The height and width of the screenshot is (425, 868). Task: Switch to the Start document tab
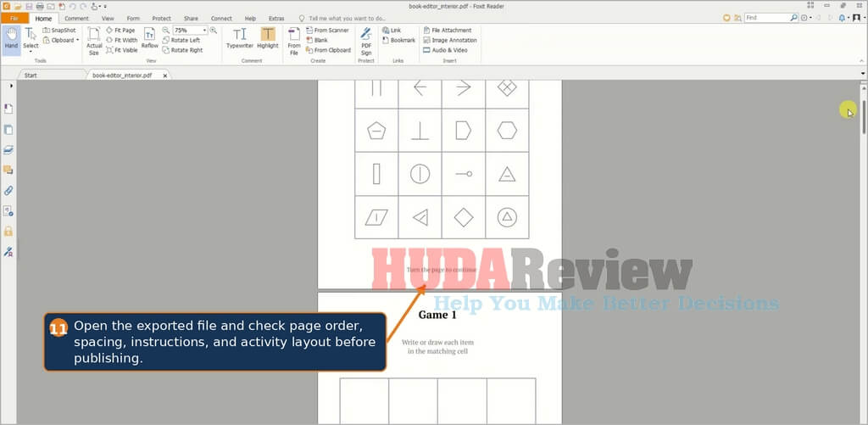pyautogui.click(x=31, y=75)
